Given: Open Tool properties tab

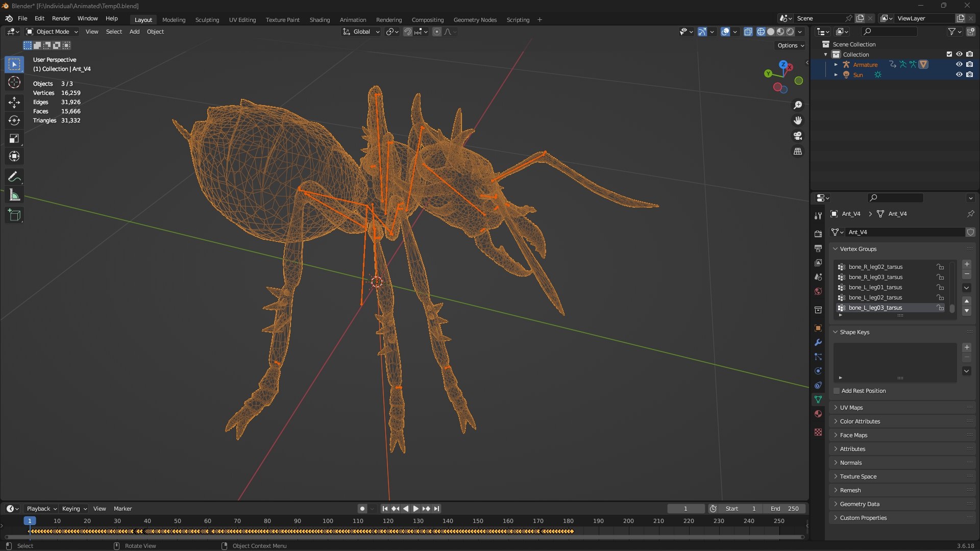Looking at the screenshot, I should point(818,215).
